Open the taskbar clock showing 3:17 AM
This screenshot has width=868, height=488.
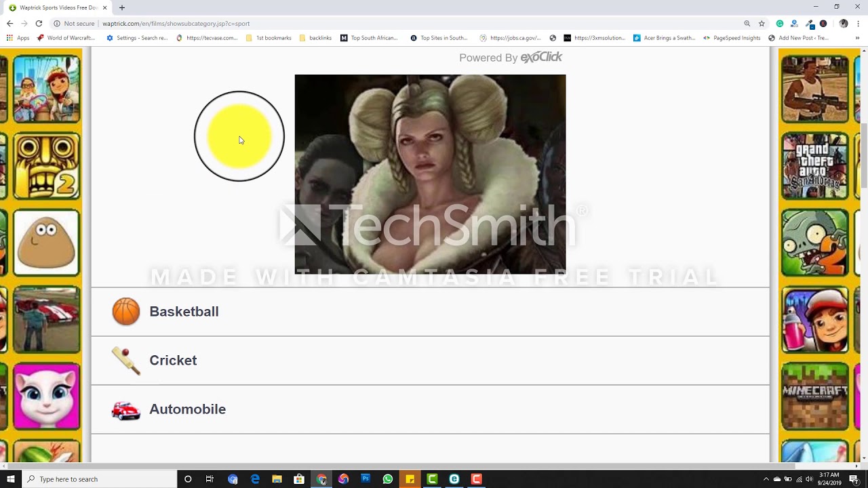pos(829,479)
